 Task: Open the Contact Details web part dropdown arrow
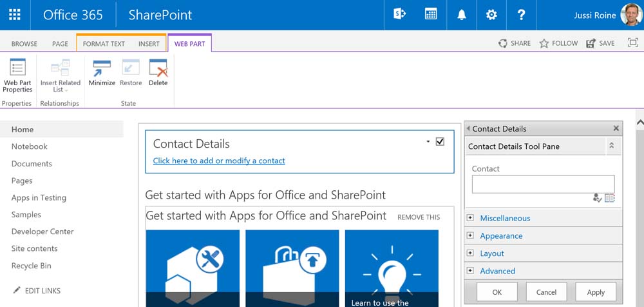click(x=428, y=141)
